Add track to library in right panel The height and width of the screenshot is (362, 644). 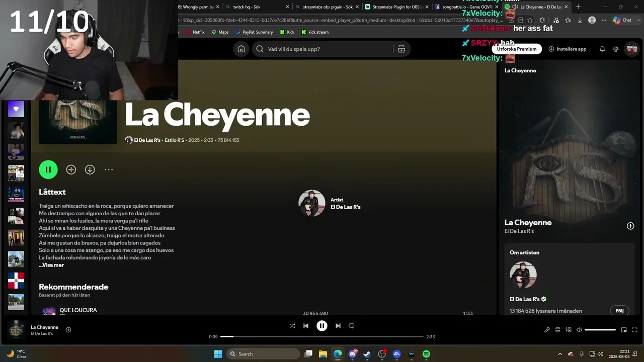coord(630,226)
